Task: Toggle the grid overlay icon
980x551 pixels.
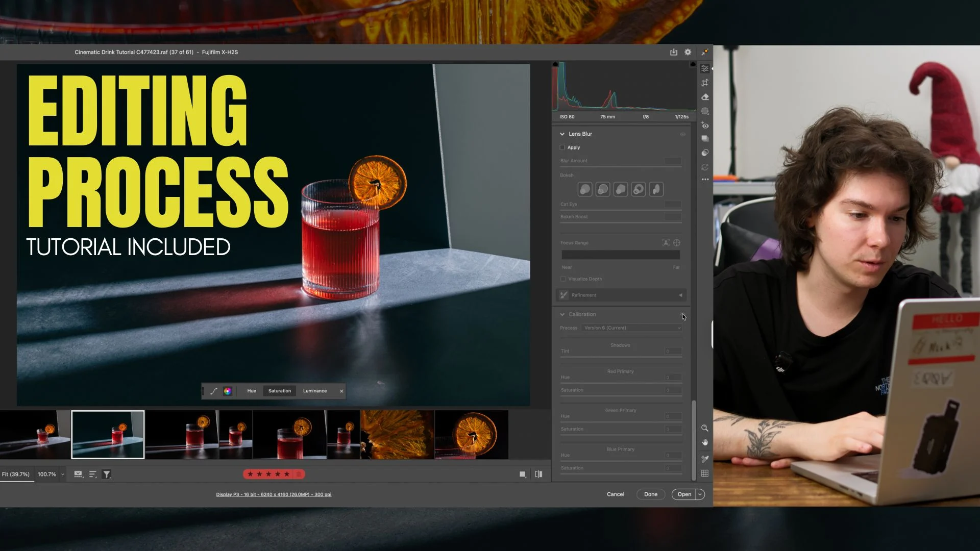Action: point(705,473)
